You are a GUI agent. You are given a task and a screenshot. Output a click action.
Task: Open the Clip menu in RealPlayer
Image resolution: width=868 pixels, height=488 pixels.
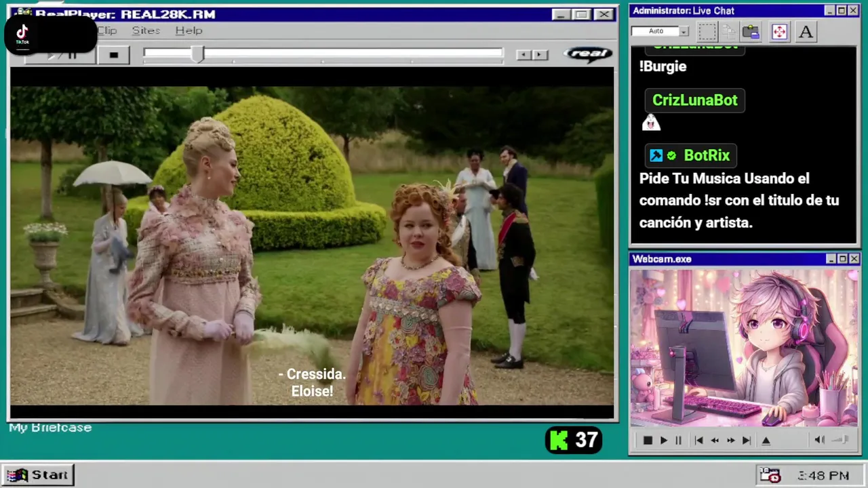pyautogui.click(x=107, y=30)
